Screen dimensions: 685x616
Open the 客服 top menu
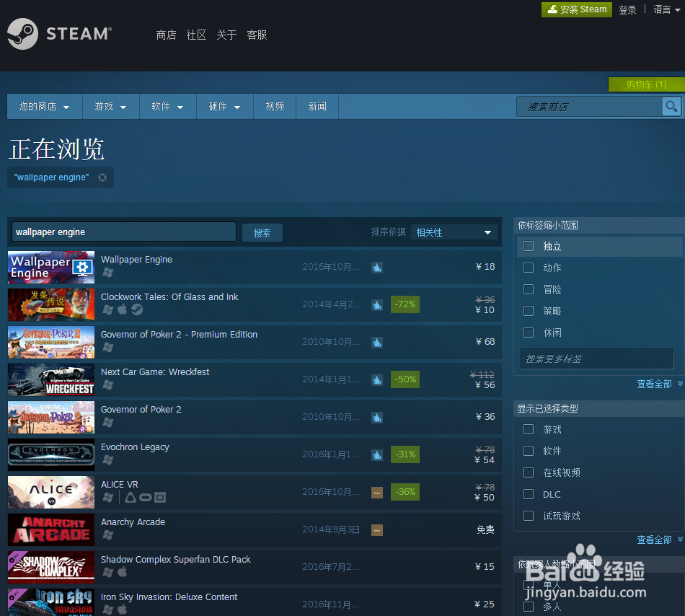(257, 35)
